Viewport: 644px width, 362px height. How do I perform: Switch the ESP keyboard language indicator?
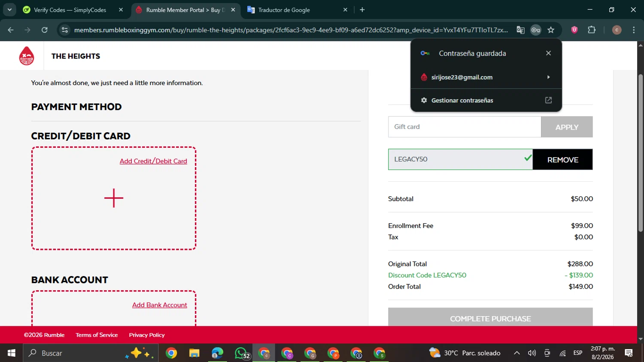pyautogui.click(x=578, y=353)
